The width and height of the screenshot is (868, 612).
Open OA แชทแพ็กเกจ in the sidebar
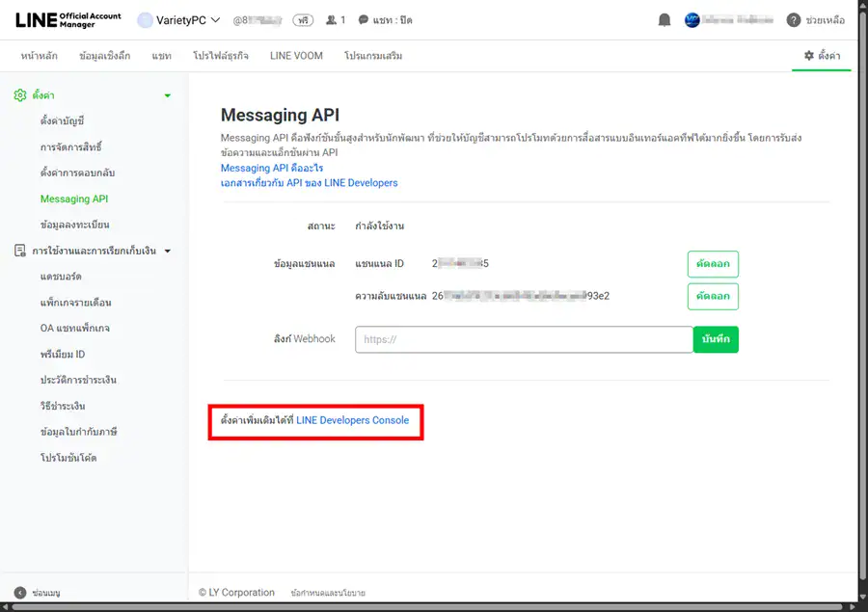click(74, 328)
